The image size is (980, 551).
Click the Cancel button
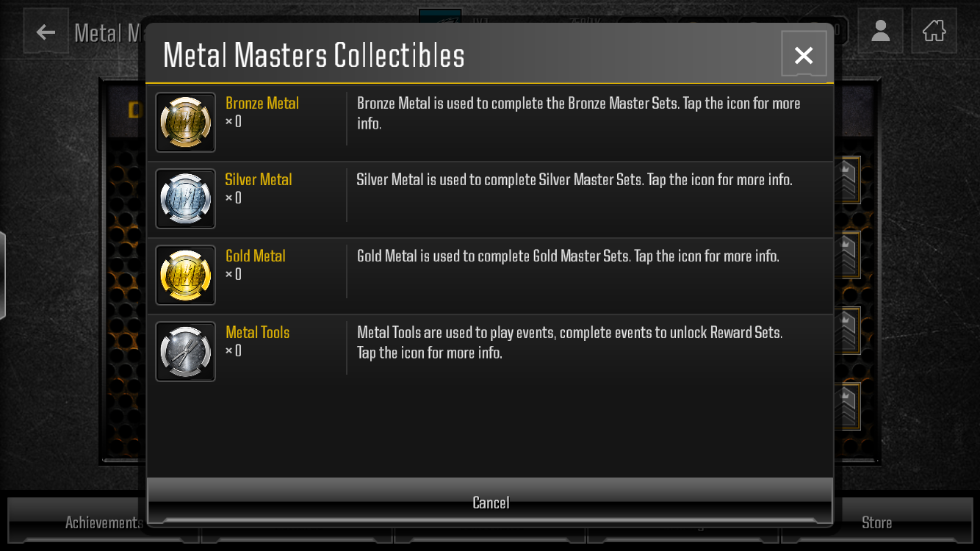click(x=490, y=502)
